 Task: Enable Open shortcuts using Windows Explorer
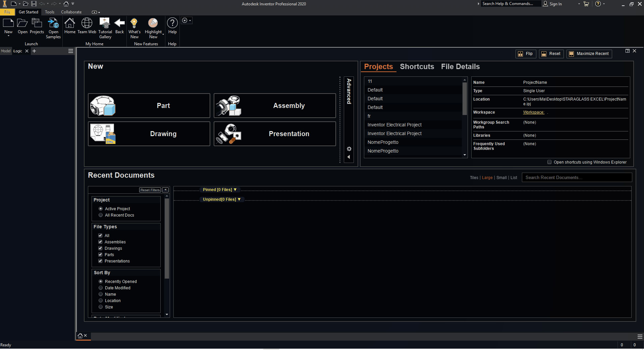tap(549, 162)
